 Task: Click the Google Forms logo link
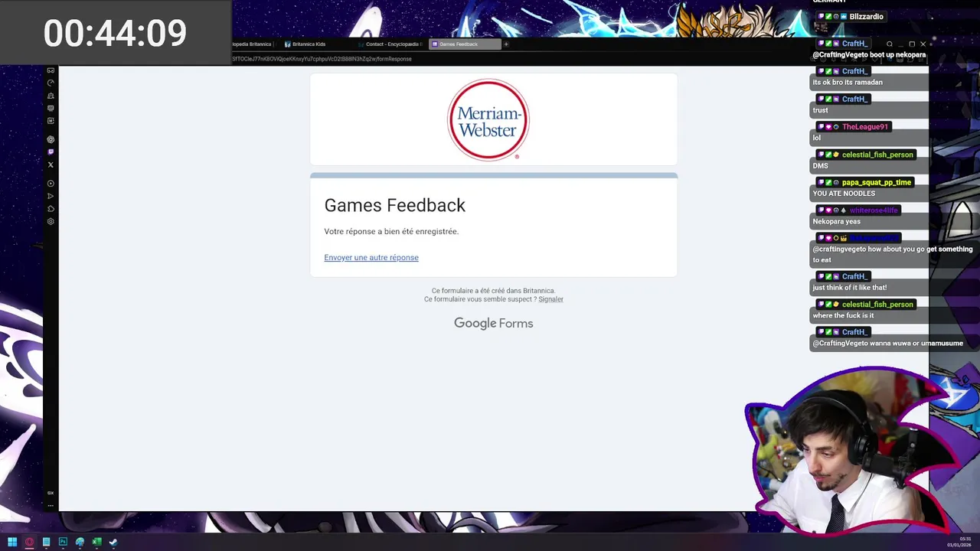[493, 324]
